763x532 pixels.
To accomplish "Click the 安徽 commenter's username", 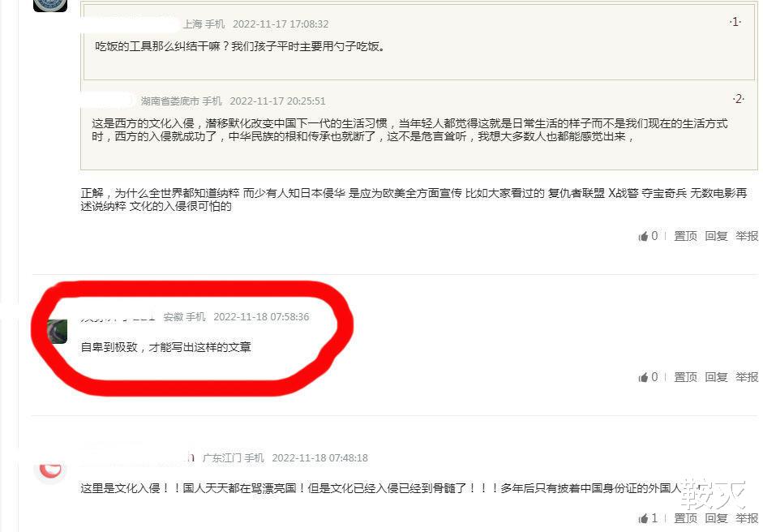I will point(118,317).
